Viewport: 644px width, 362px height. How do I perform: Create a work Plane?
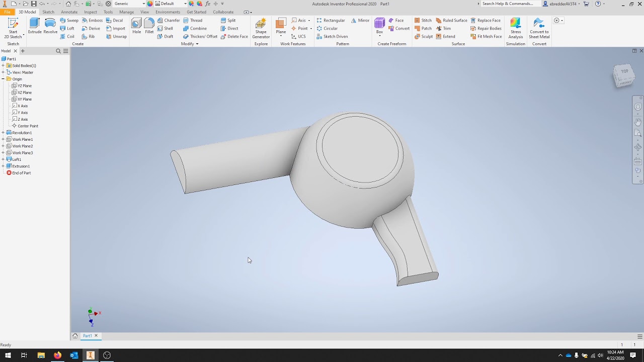tap(281, 26)
